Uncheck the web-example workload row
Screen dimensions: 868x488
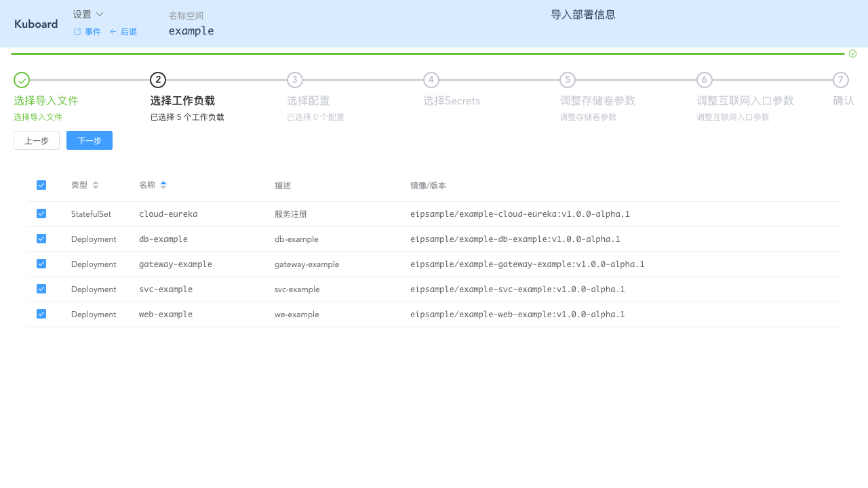[x=41, y=313]
